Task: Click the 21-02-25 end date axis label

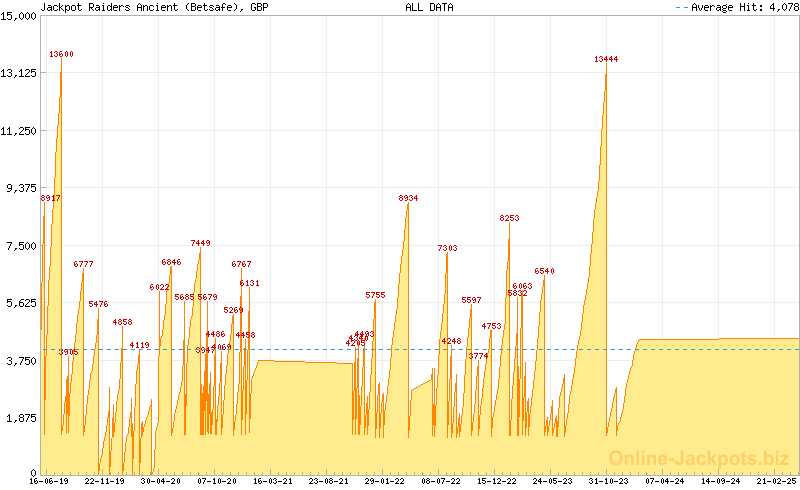Action: [x=776, y=481]
